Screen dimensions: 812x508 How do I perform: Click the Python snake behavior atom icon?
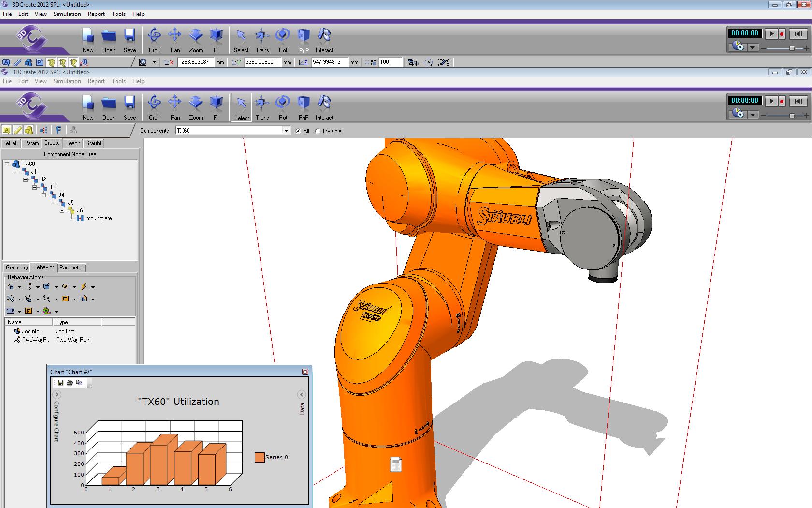47,311
